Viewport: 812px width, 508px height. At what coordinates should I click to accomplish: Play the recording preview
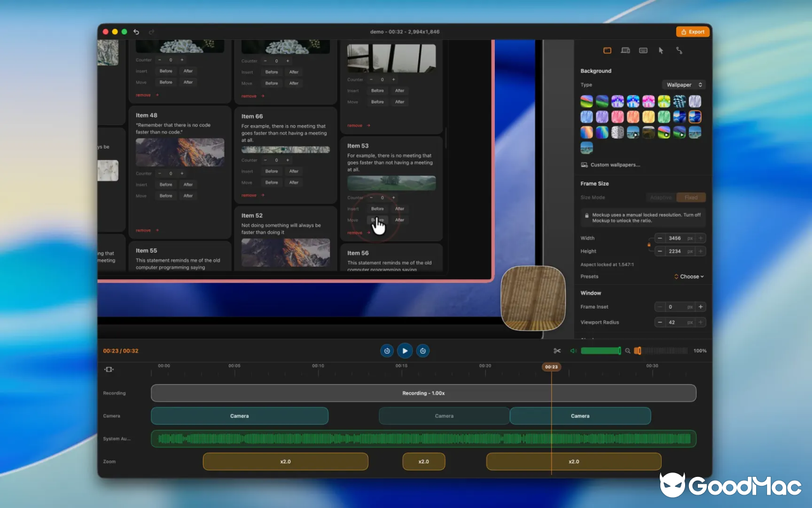[405, 351]
